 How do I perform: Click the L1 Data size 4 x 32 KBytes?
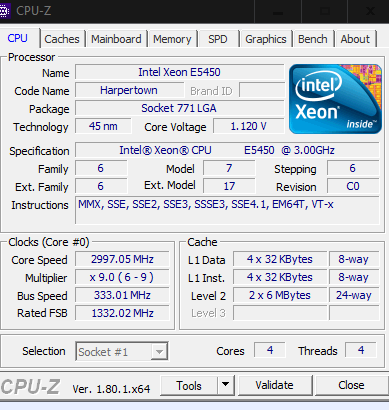click(x=280, y=259)
